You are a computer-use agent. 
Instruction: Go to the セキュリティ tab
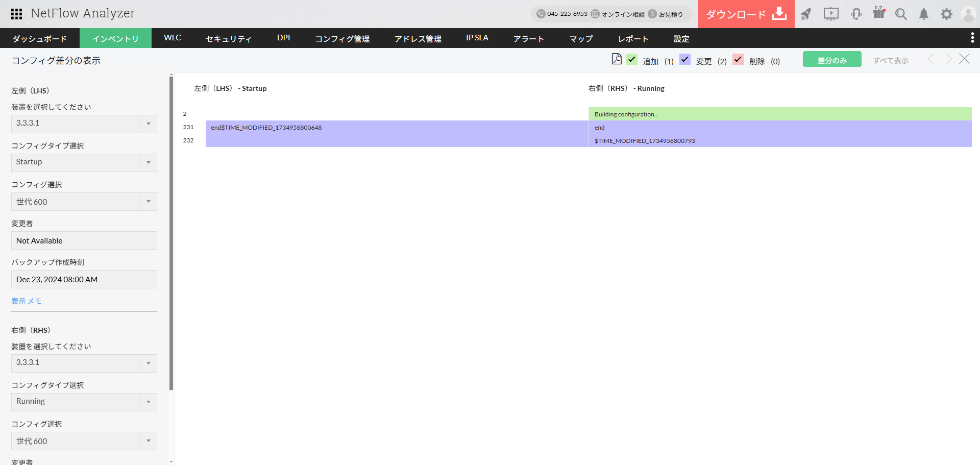pos(229,38)
